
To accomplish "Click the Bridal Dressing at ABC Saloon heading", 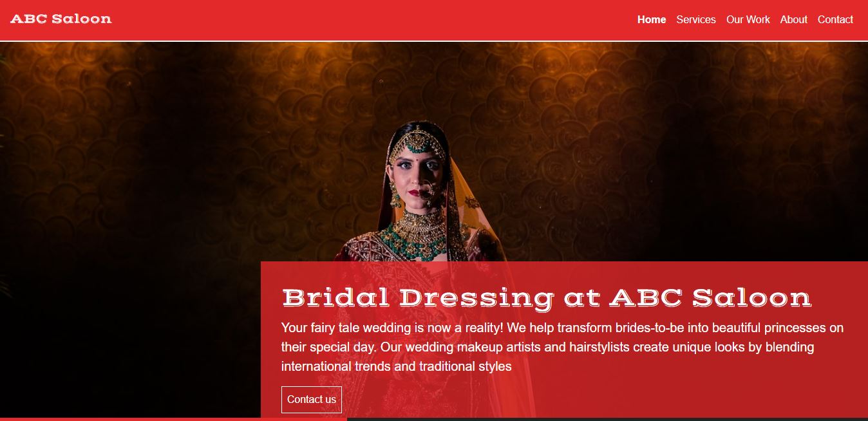I will tap(547, 297).
